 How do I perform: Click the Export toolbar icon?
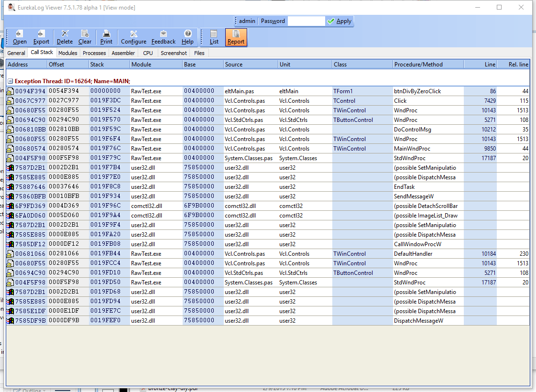pyautogui.click(x=41, y=37)
